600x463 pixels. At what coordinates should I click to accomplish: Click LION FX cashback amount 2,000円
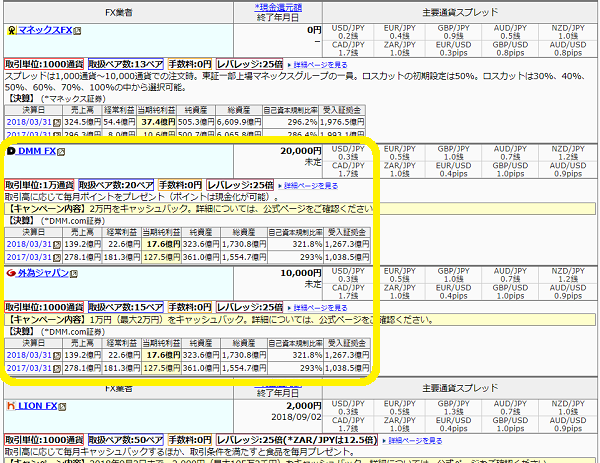[304, 406]
